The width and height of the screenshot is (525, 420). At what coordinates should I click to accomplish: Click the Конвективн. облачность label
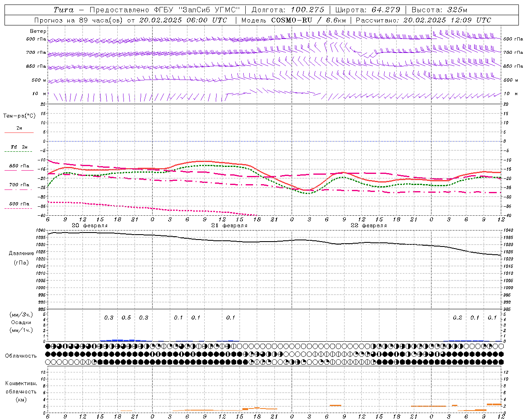(21, 388)
